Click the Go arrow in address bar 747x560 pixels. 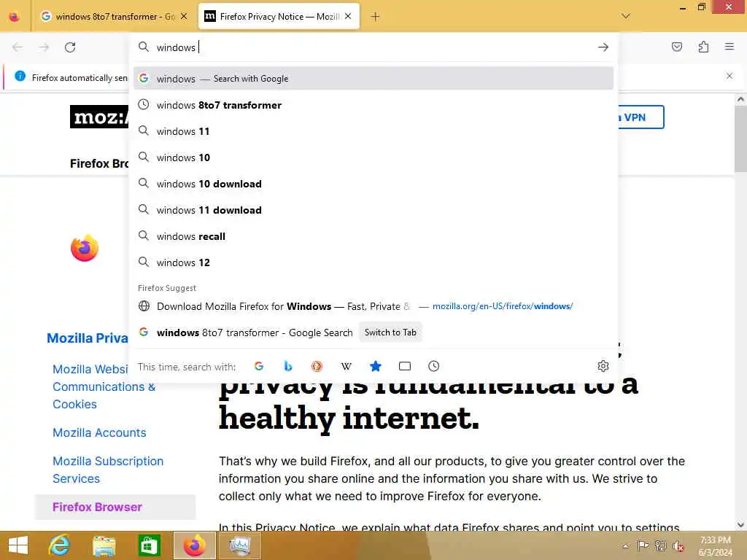[x=603, y=47]
